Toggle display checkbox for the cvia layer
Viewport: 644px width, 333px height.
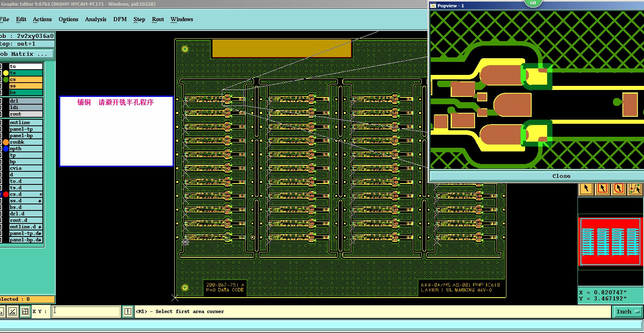[x=1, y=168]
